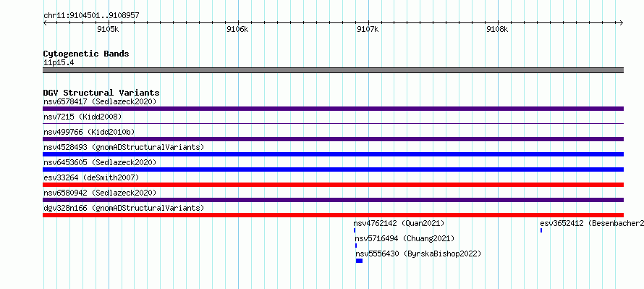644x289 pixels.
Task: Open variant nsv7215 (Kidd2008) label
Action: coord(82,117)
